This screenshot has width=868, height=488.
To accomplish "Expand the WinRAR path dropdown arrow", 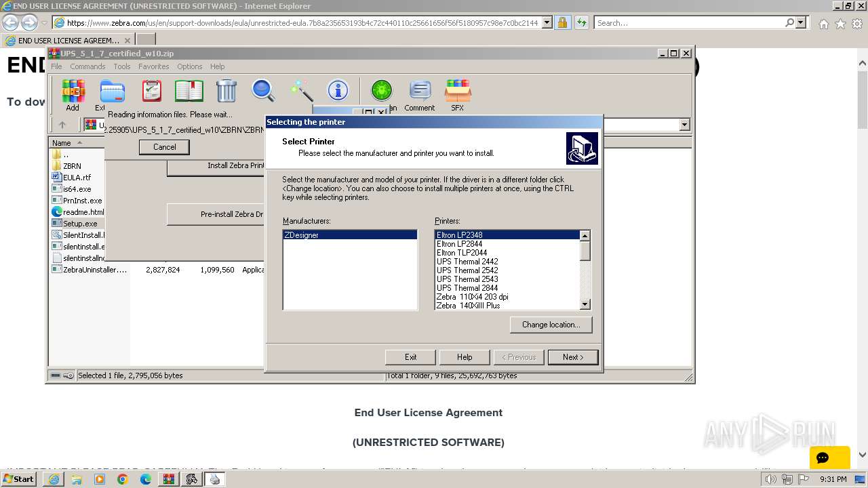I will (x=684, y=125).
